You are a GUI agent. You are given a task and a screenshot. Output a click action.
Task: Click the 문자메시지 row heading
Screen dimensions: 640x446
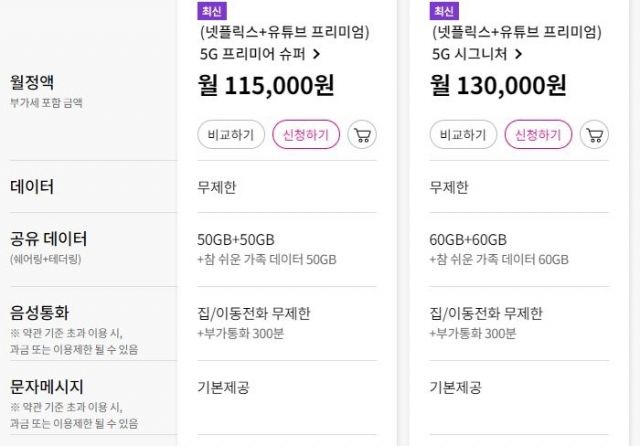pyautogui.click(x=47, y=387)
